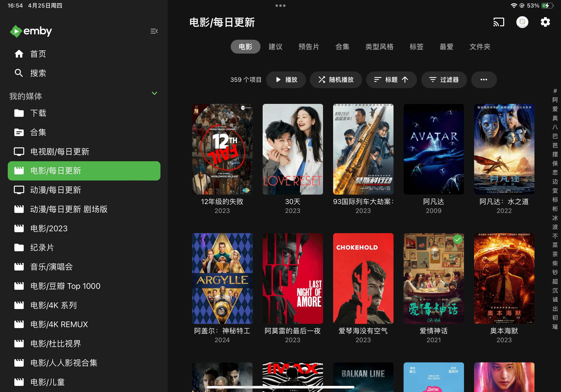This screenshot has height=392, width=561.
Task: Select the 电影 tab
Action: click(x=245, y=47)
